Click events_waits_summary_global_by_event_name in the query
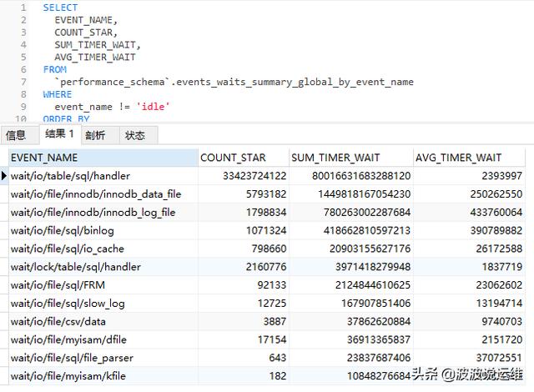 point(295,82)
